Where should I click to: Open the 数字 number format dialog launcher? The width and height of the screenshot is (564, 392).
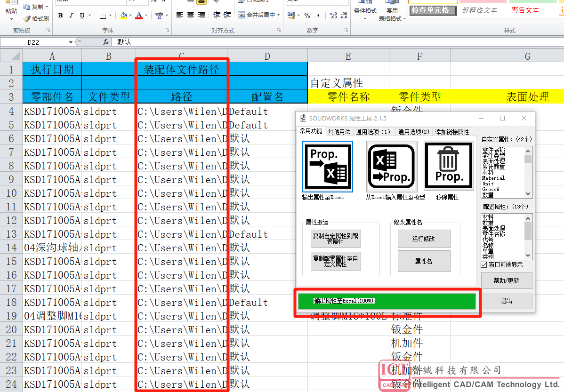coord(346,30)
